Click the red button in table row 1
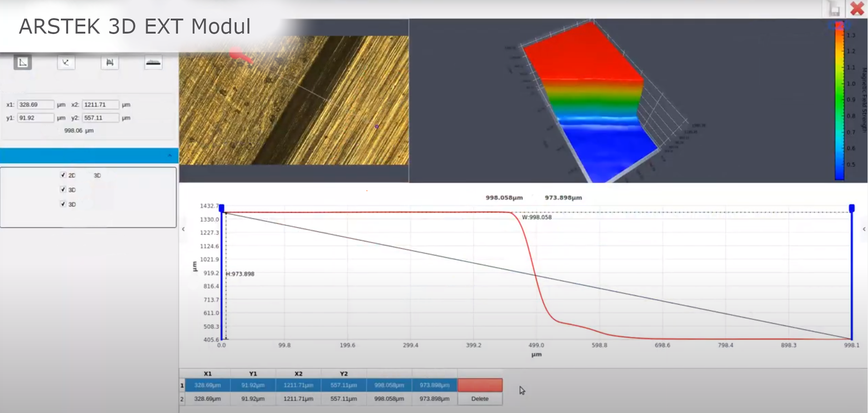The height and width of the screenshot is (413, 868). 480,385
